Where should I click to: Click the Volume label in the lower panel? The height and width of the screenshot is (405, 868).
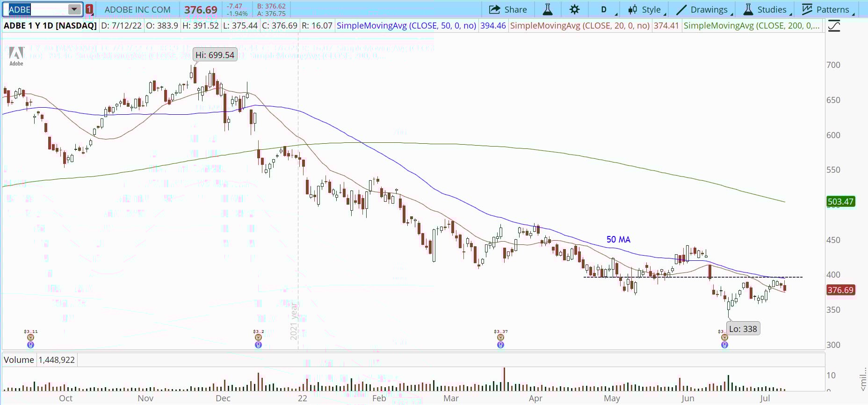(x=19, y=360)
